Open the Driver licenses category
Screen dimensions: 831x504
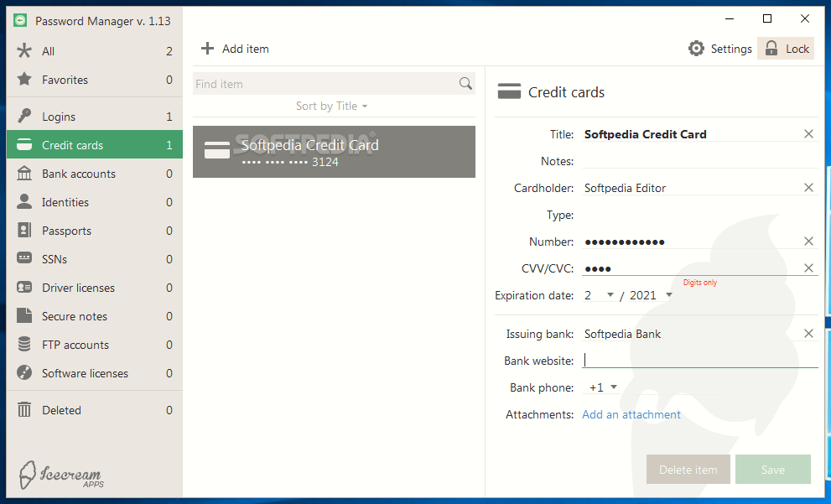point(94,288)
